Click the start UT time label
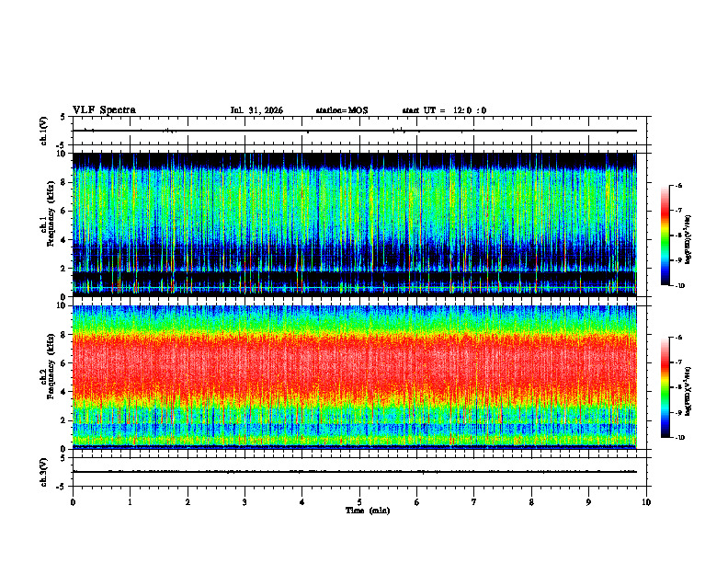Image resolution: width=728 pixels, height=563 pixels. coord(444,110)
